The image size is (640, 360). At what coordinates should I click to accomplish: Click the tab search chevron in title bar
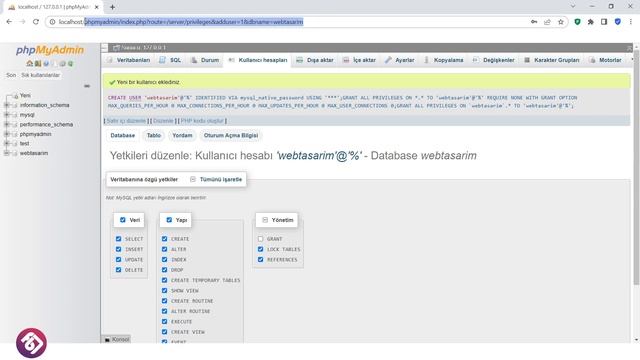pyautogui.click(x=573, y=6)
